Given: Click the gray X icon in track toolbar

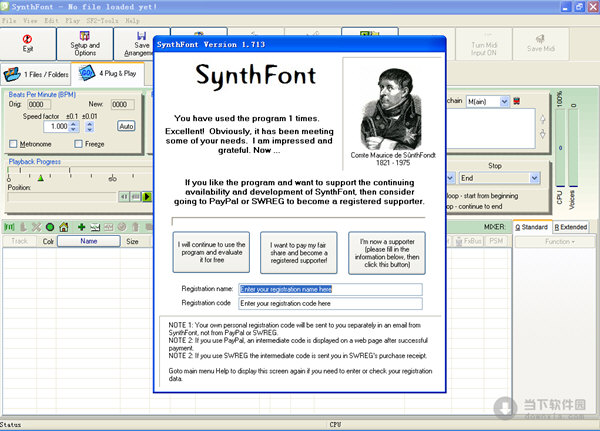Looking at the screenshot, I should [x=36, y=227].
